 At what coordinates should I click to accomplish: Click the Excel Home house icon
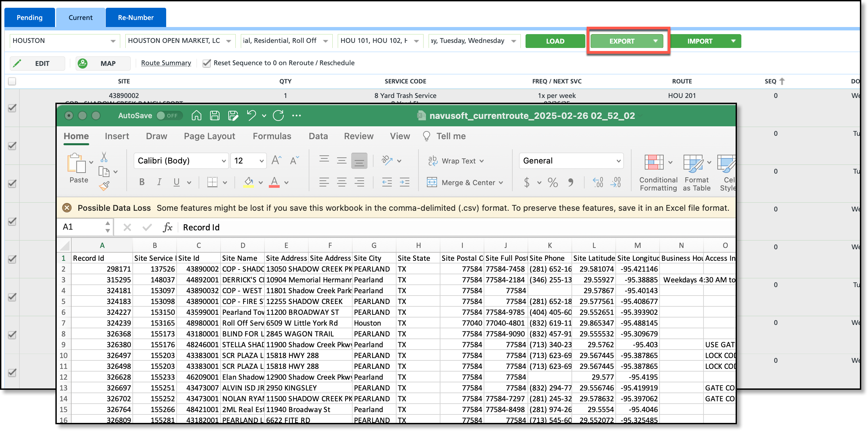coord(196,116)
